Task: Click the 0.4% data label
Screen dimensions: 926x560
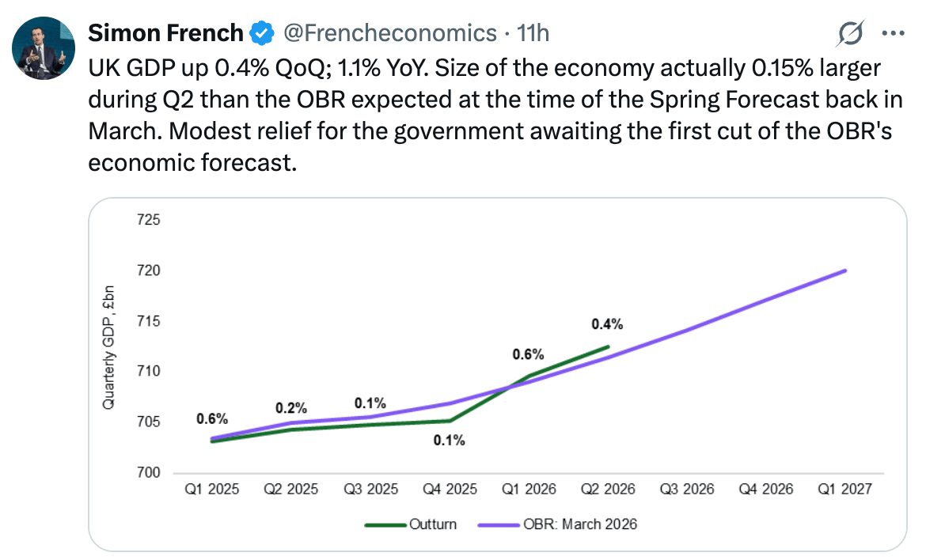Action: (607, 324)
